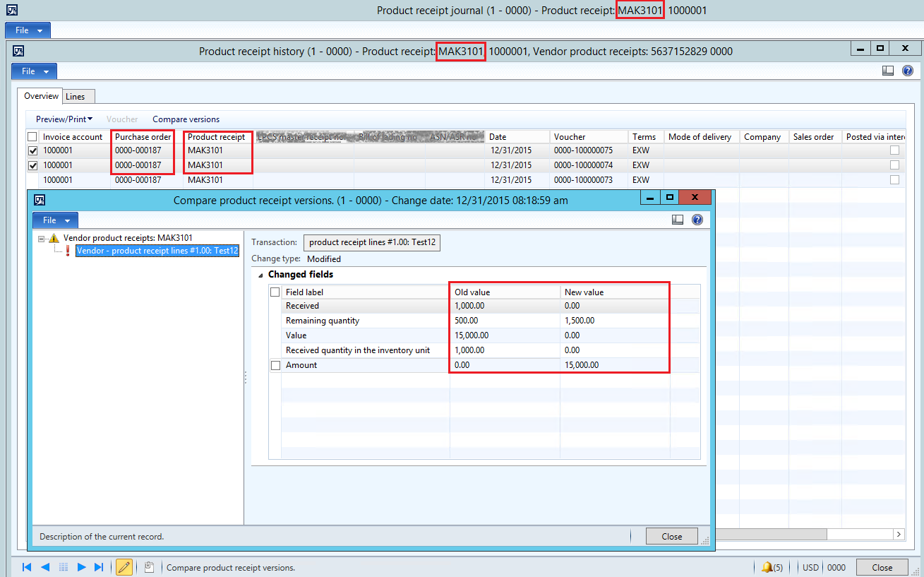The image size is (924, 577).
Task: Click help icon in Product receipt history window
Action: tap(907, 71)
